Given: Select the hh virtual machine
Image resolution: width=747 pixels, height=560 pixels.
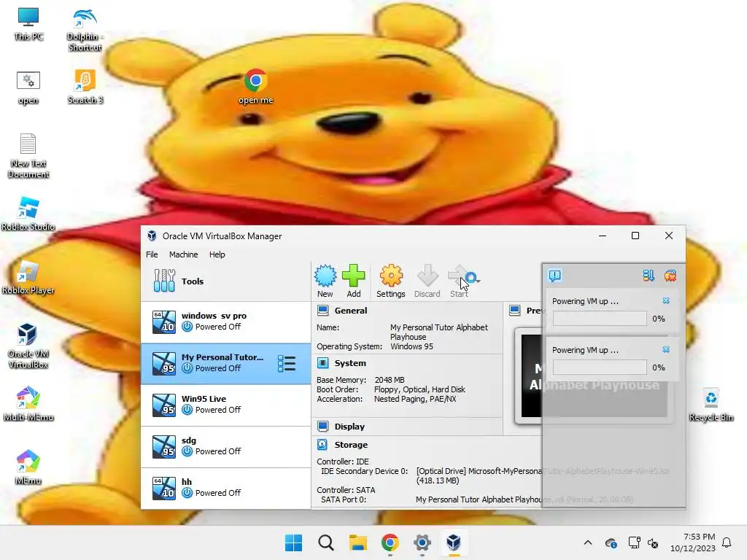Looking at the screenshot, I should [226, 488].
